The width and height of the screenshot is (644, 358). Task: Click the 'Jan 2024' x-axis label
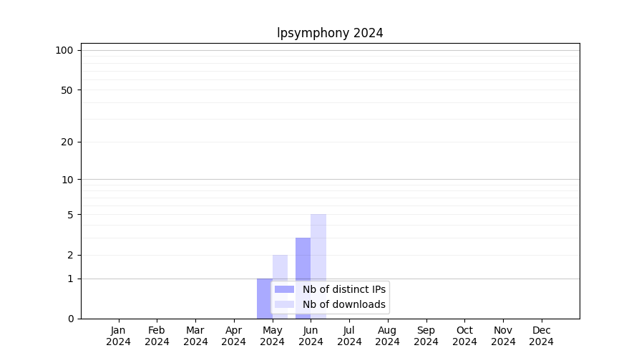click(x=119, y=336)
